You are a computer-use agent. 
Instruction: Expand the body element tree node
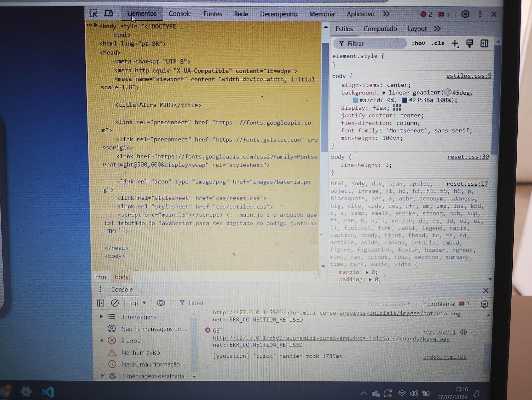pyautogui.click(x=96, y=25)
